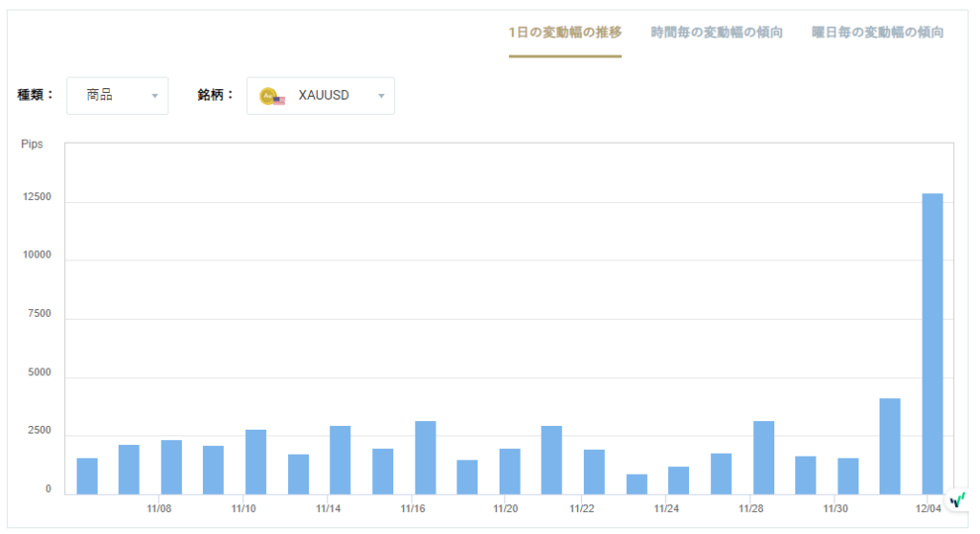
Task: Click the x-axis label 11/28
Action: click(x=750, y=508)
